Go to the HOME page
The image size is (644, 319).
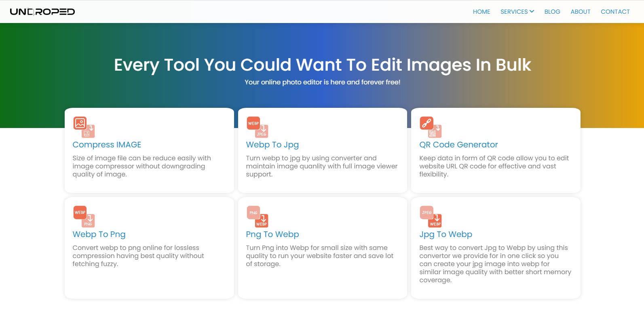pyautogui.click(x=481, y=12)
